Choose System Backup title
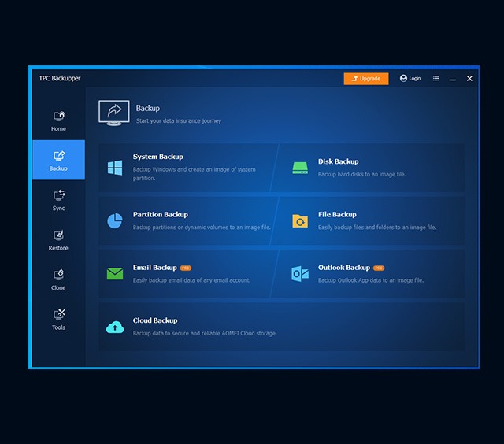 (x=157, y=157)
